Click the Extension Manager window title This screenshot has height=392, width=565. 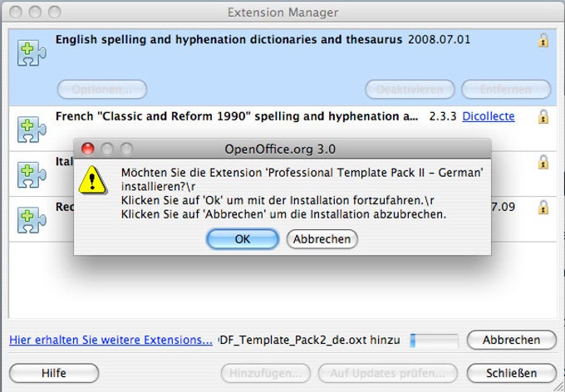(x=282, y=12)
